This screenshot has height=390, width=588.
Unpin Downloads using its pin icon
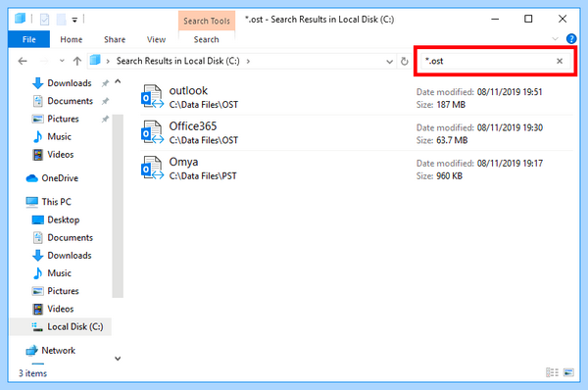point(106,83)
